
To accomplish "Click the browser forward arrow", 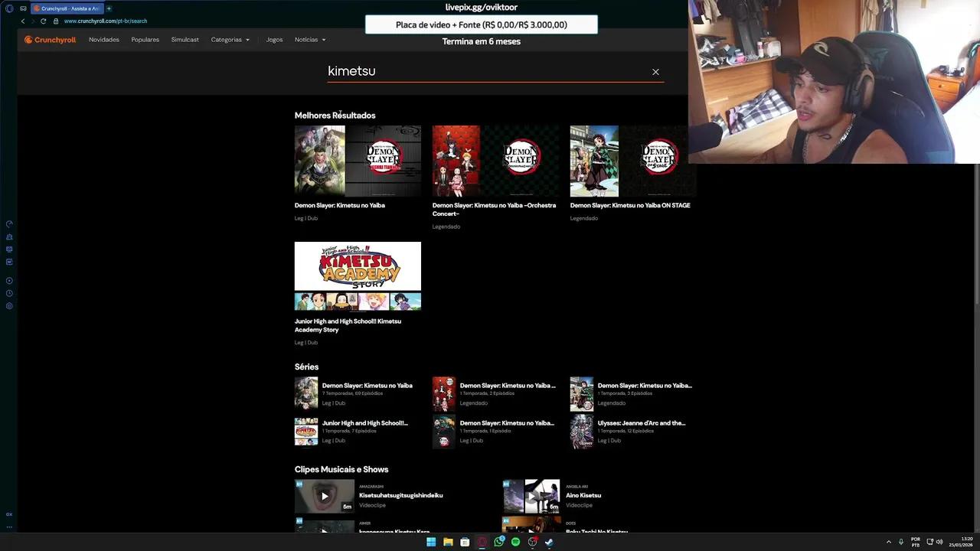I will [x=33, y=21].
